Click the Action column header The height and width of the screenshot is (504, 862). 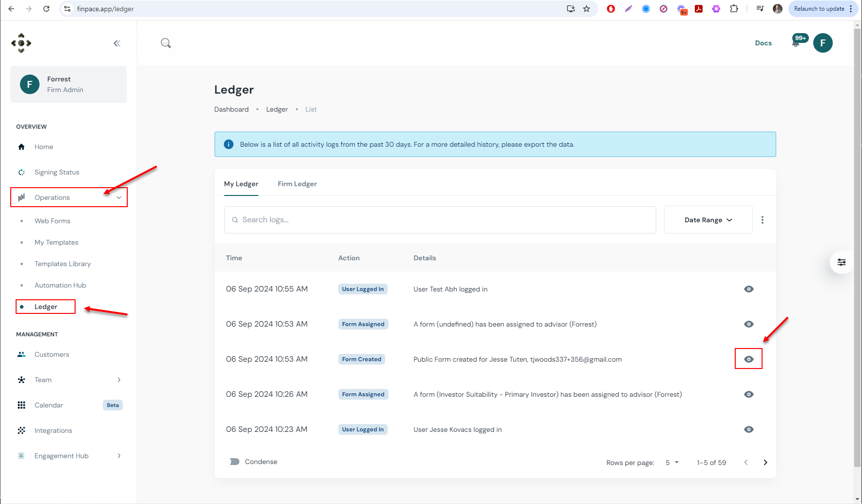pyautogui.click(x=349, y=258)
